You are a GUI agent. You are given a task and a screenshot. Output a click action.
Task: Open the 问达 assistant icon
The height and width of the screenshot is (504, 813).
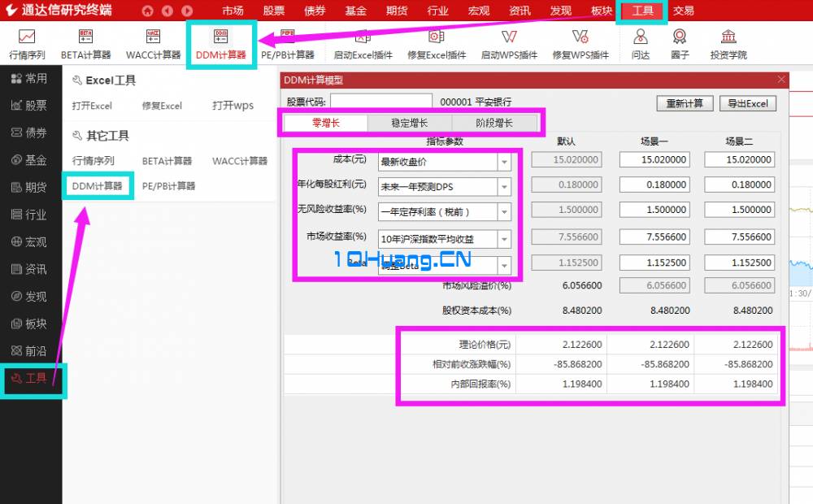641,45
